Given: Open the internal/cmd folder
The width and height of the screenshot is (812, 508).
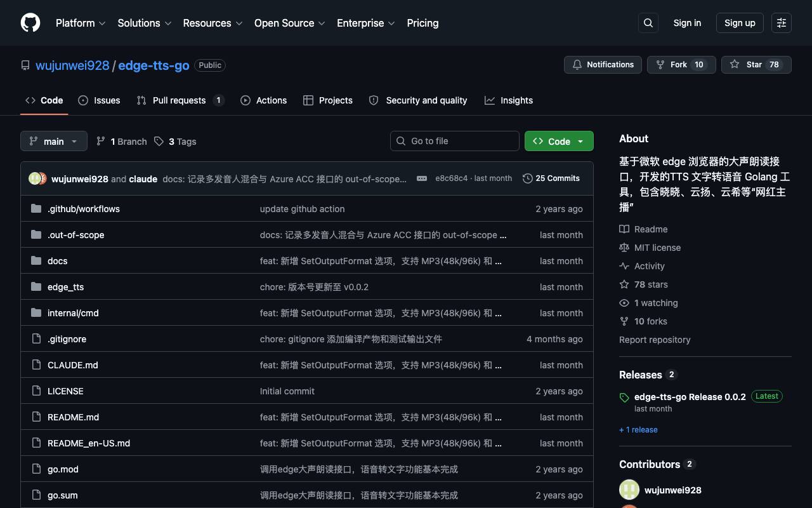Looking at the screenshot, I should click(x=73, y=313).
